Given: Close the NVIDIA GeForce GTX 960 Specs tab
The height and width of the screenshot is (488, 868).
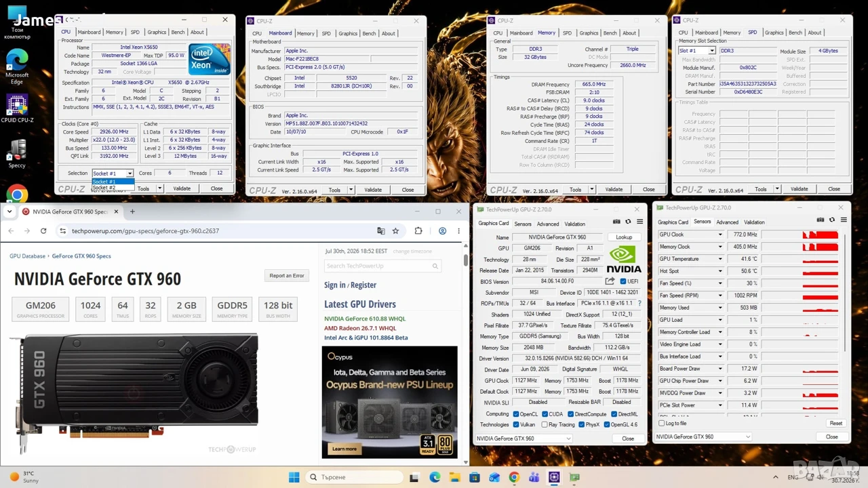Looking at the screenshot, I should pyautogui.click(x=116, y=211).
